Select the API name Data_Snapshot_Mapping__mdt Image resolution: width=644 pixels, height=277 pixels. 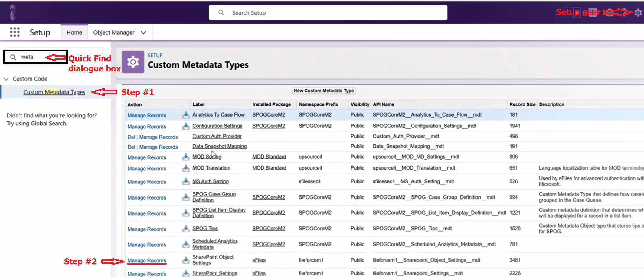click(408, 146)
